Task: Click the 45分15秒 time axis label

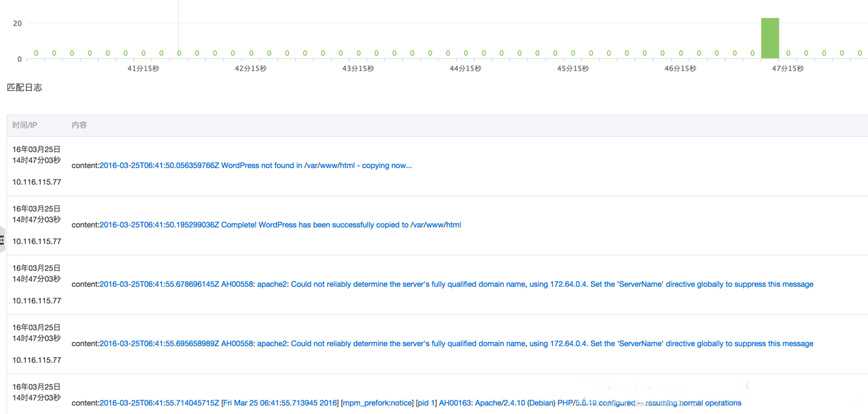Action: (x=572, y=68)
